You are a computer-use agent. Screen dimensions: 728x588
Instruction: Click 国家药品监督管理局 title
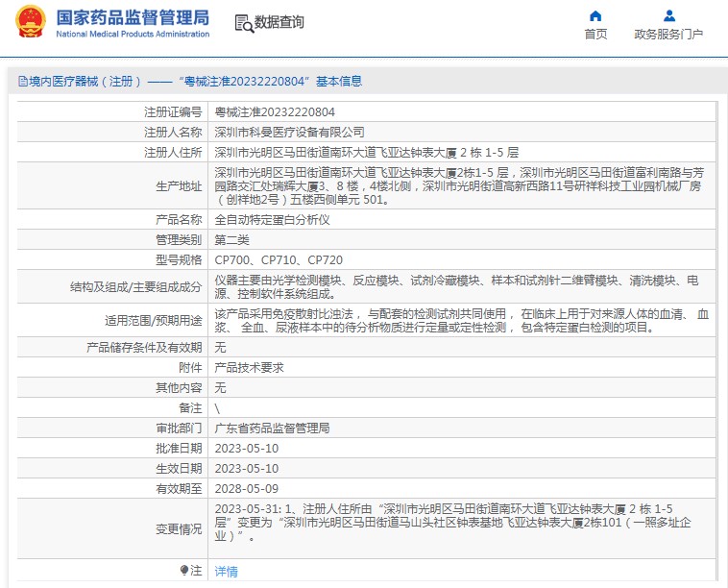pyautogui.click(x=133, y=17)
